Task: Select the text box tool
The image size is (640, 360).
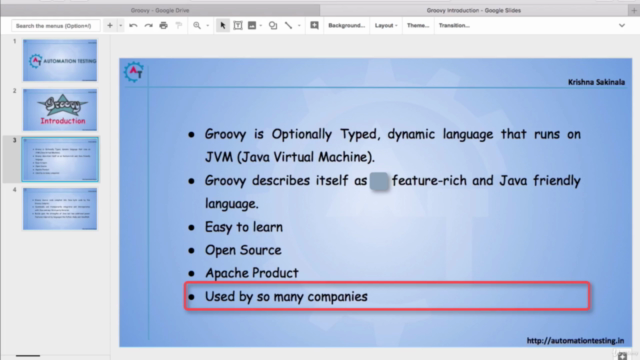Action: (238, 25)
